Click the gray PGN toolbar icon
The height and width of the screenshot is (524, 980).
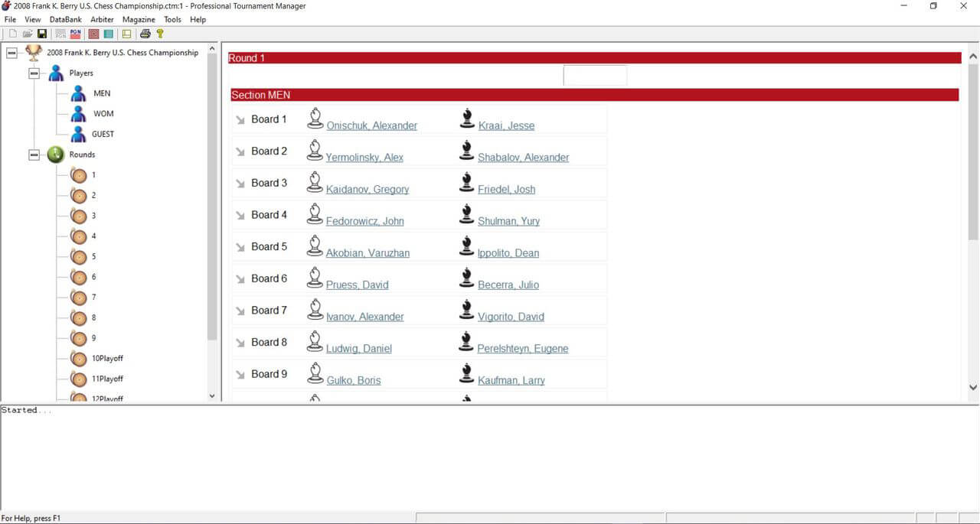(60, 34)
